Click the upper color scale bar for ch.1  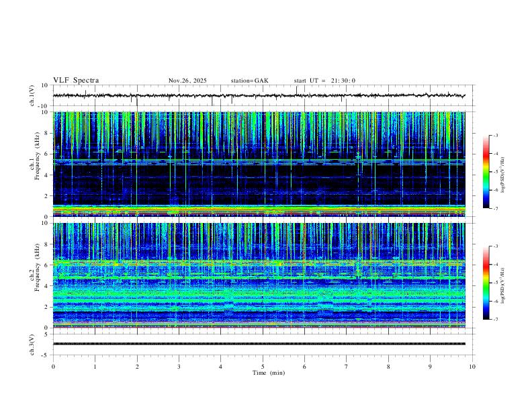(x=486, y=172)
